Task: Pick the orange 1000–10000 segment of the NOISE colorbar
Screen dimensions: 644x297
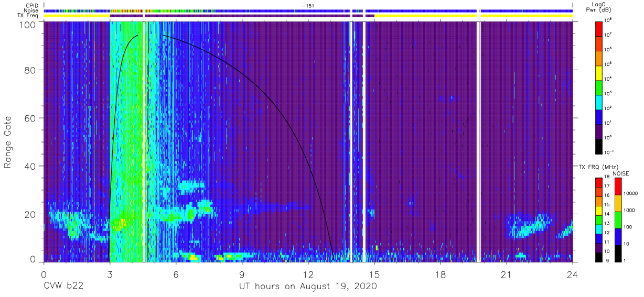Action: pos(618,202)
